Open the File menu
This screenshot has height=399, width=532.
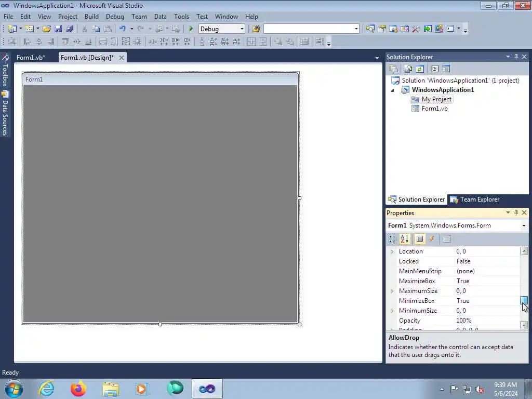[x=8, y=16]
